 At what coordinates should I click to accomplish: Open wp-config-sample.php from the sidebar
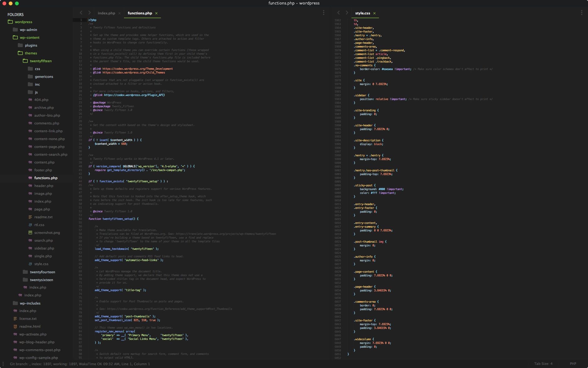click(38, 358)
